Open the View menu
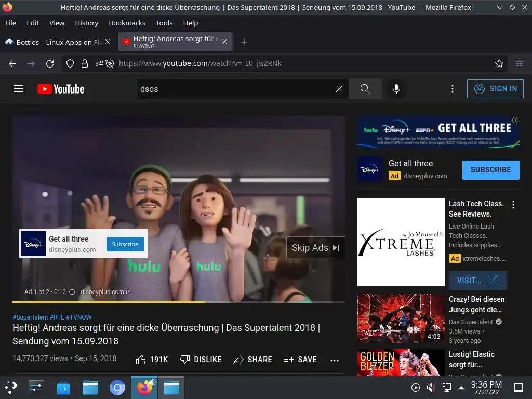Image resolution: width=532 pixels, height=399 pixels. pos(57,23)
